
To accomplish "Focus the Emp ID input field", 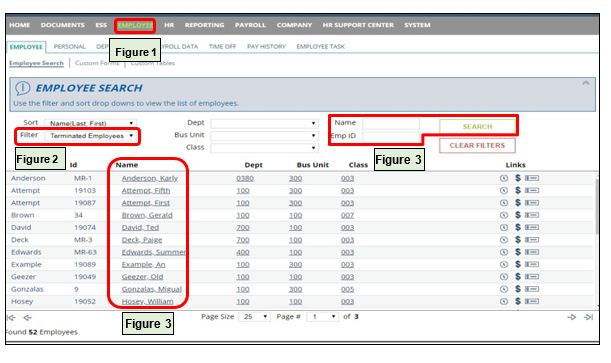I will (x=391, y=136).
